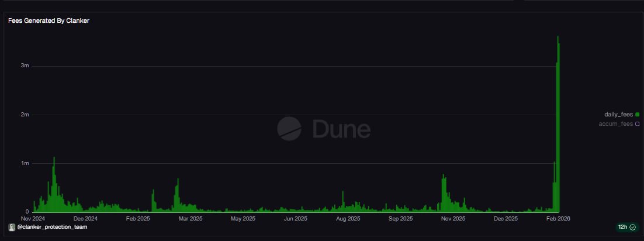
Task: Click the Sep 2025 x-axis label
Action: click(x=400, y=218)
